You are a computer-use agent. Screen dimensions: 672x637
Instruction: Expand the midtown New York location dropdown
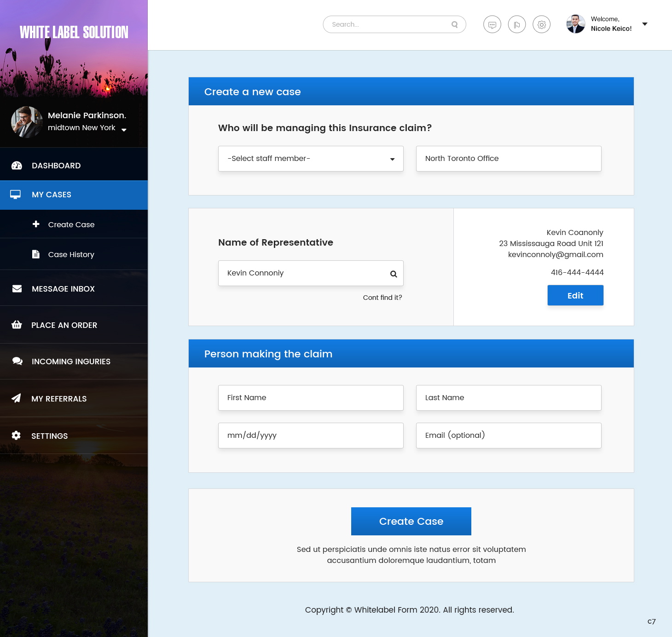pos(124,130)
